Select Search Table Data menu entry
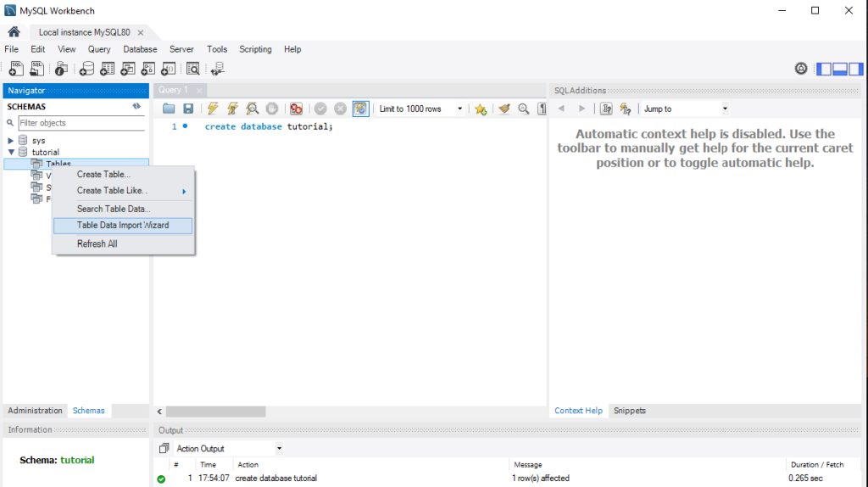The height and width of the screenshot is (487, 868). point(123,209)
